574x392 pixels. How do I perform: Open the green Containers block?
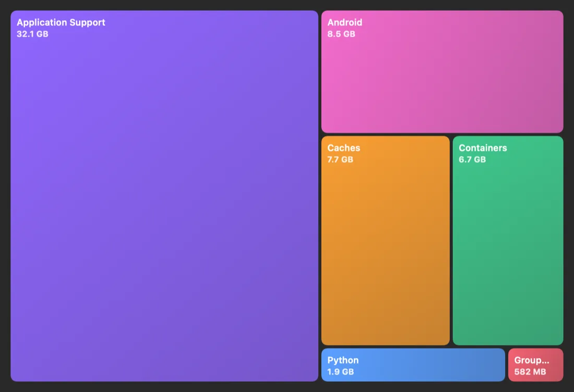[x=508, y=241]
